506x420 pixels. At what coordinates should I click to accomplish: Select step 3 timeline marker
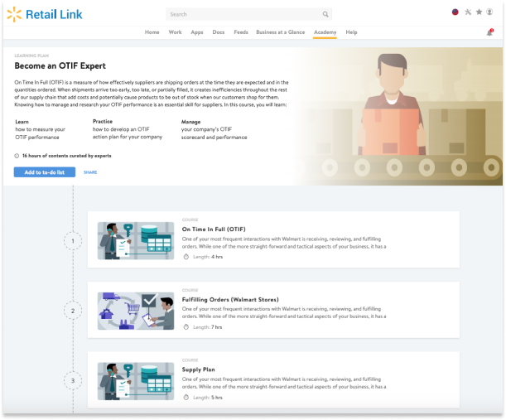(x=73, y=380)
